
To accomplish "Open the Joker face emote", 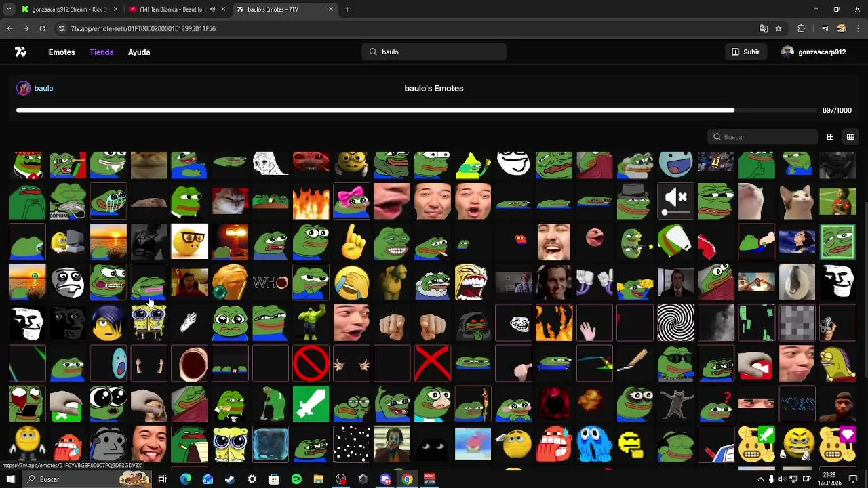I will [392, 445].
